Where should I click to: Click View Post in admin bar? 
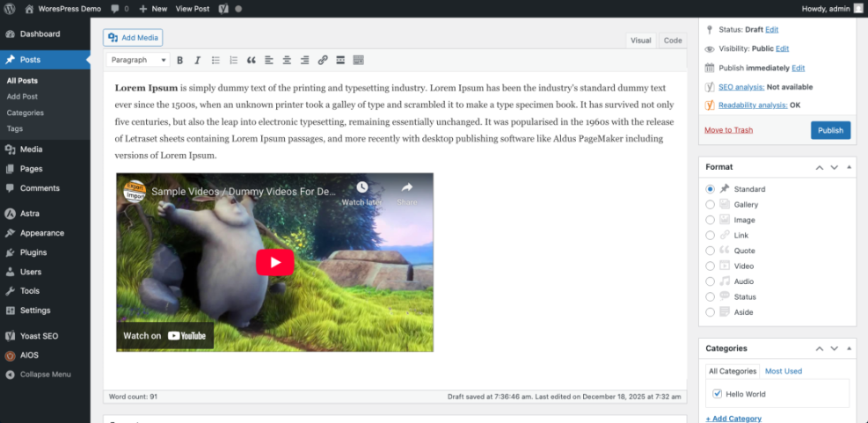click(x=192, y=9)
